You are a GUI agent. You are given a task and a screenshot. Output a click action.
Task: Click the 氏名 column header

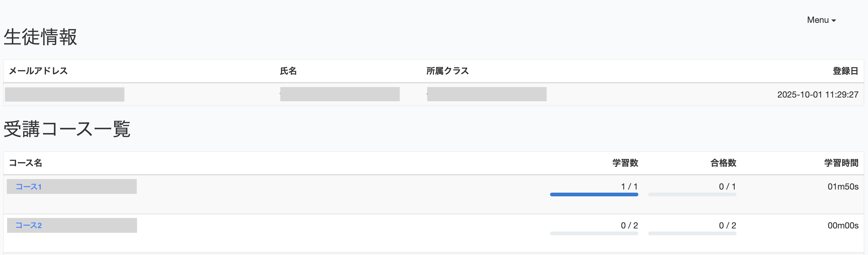tap(288, 71)
